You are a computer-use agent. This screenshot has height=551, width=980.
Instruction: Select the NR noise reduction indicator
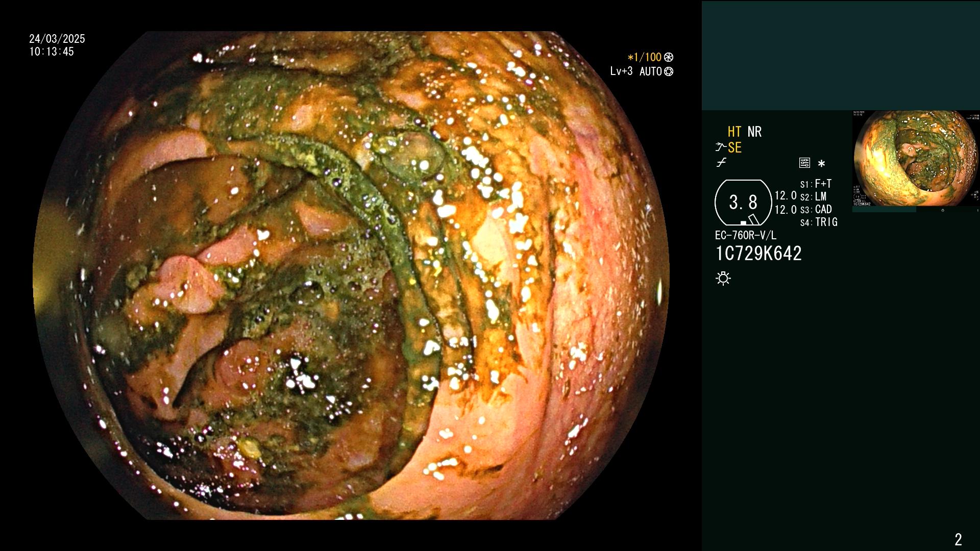754,132
